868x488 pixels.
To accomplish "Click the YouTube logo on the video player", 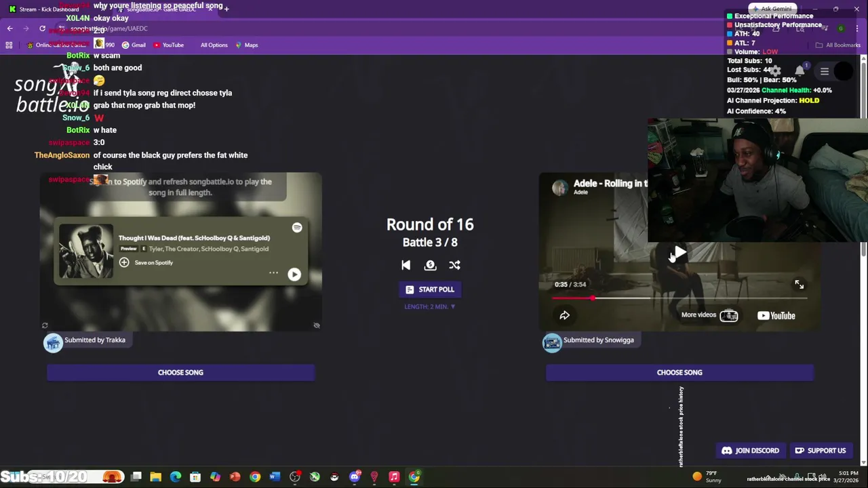I will [776, 315].
